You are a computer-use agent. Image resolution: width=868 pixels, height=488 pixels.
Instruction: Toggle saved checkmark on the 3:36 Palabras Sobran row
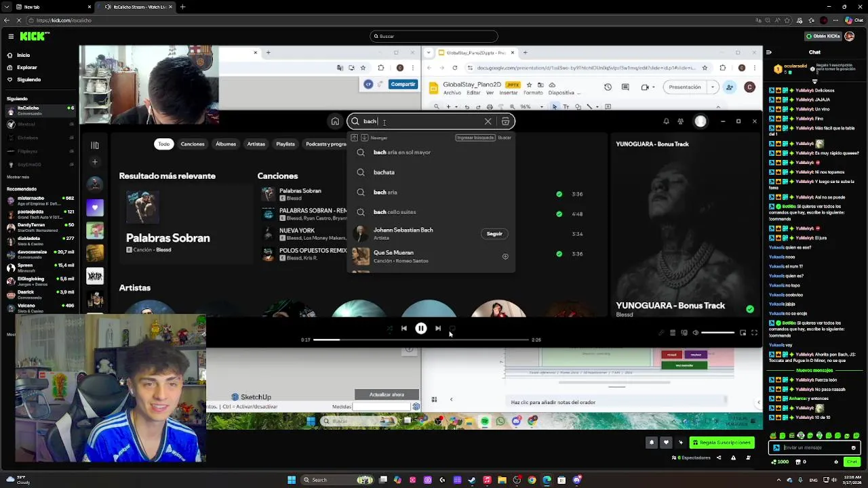click(x=559, y=194)
